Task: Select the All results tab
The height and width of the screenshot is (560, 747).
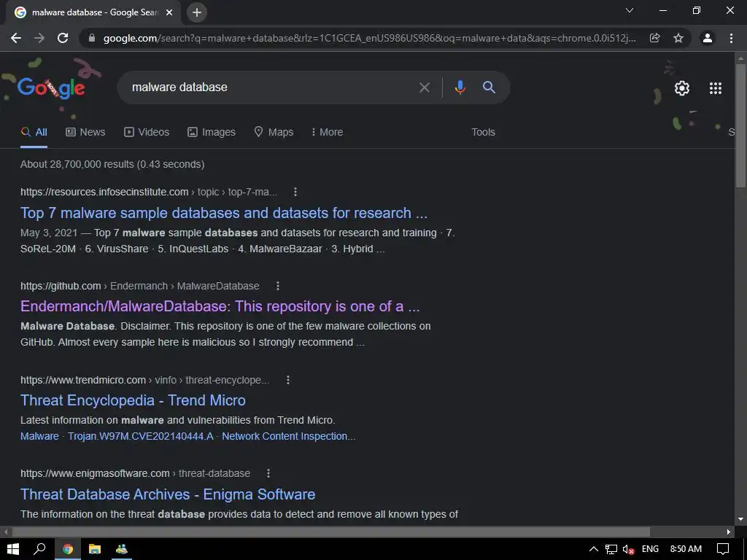Action: click(x=34, y=132)
